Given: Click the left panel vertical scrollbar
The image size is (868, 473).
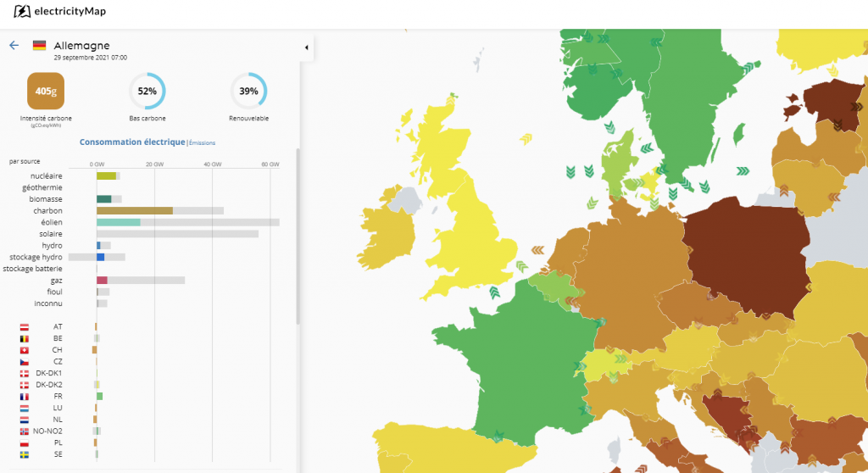Looking at the screenshot, I should click(298, 237).
